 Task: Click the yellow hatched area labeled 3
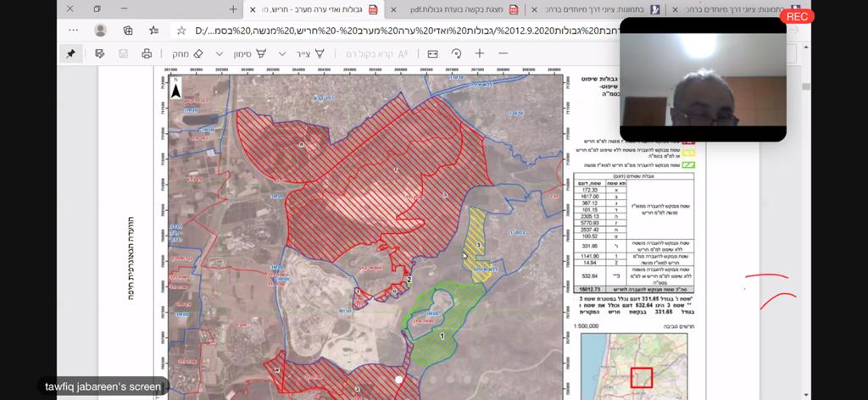477,243
